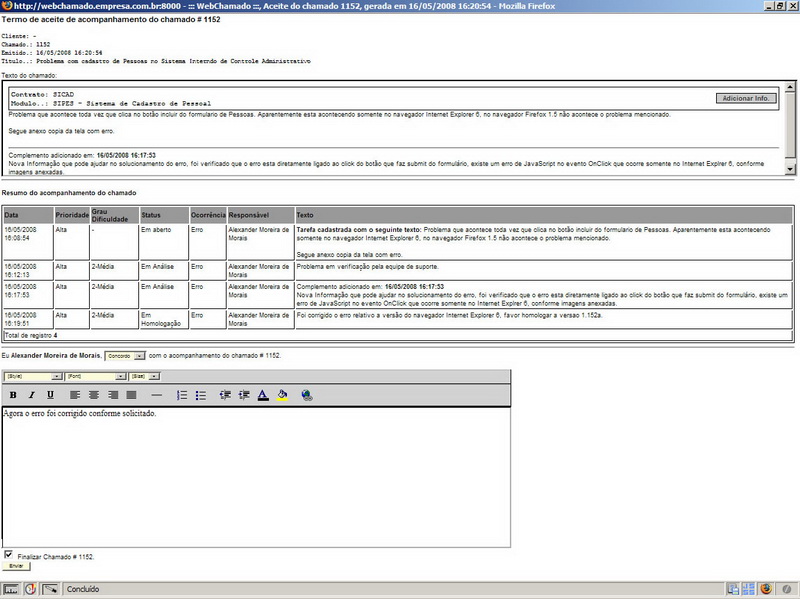Viewport: 800px width, 599px height.
Task: Choose the background fill color bucket
Action: (283, 395)
